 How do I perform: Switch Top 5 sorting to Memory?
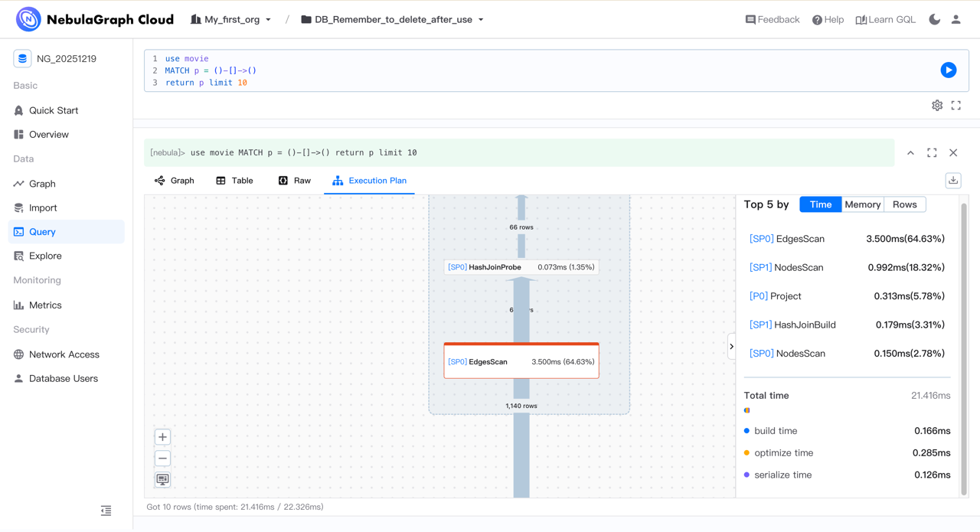pos(862,204)
